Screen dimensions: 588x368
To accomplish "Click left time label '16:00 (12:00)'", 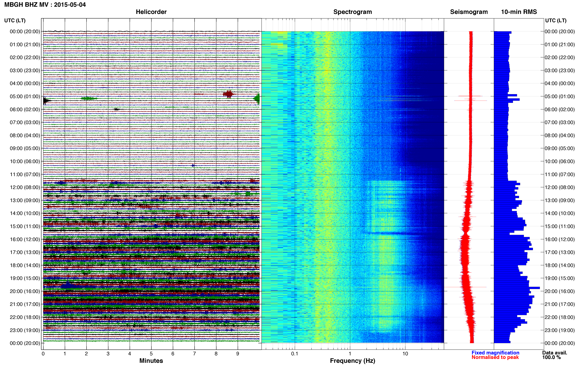I will click(25, 239).
